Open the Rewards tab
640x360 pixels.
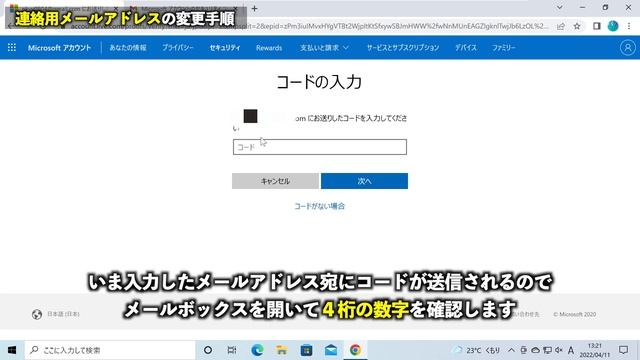tap(269, 48)
